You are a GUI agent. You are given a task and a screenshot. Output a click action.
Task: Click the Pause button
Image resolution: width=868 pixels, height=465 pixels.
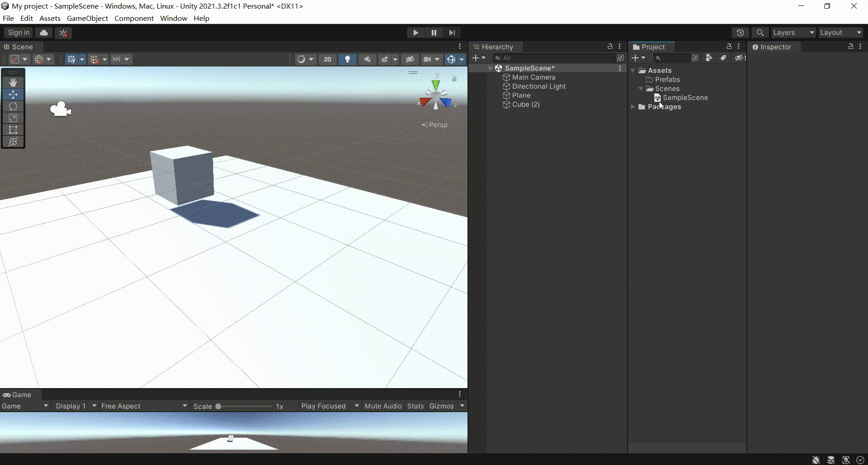point(434,33)
